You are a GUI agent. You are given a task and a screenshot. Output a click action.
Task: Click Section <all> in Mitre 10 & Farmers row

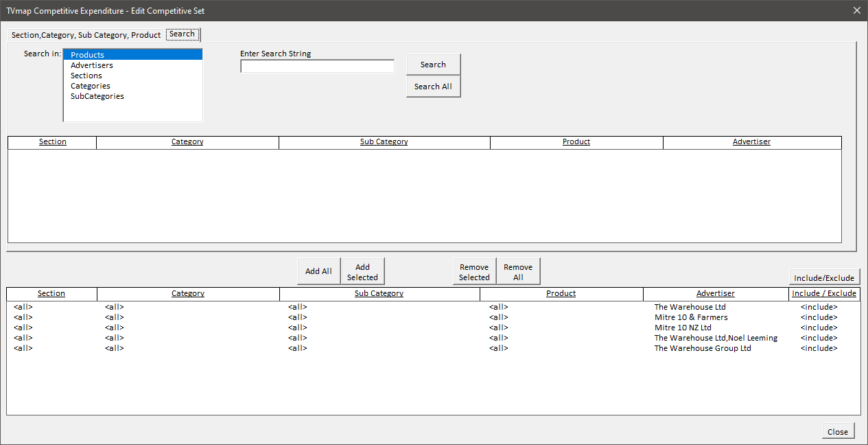point(23,317)
